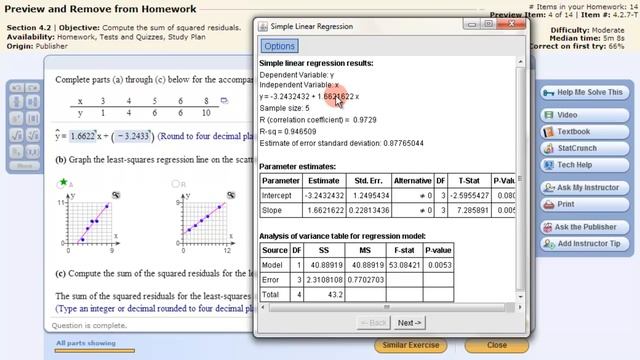Viewport: 640px width, 360px height.
Task: Click the vertical scrollbar thumb in results window
Action: [x=520, y=179]
